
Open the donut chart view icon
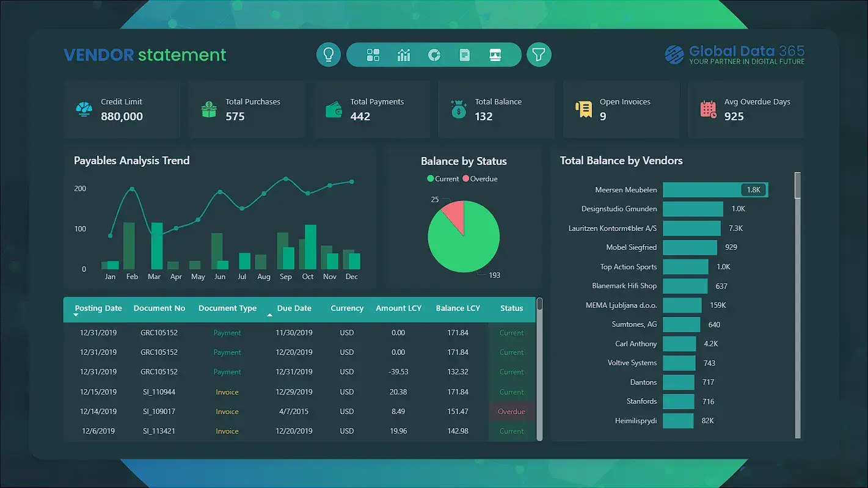pyautogui.click(x=434, y=54)
